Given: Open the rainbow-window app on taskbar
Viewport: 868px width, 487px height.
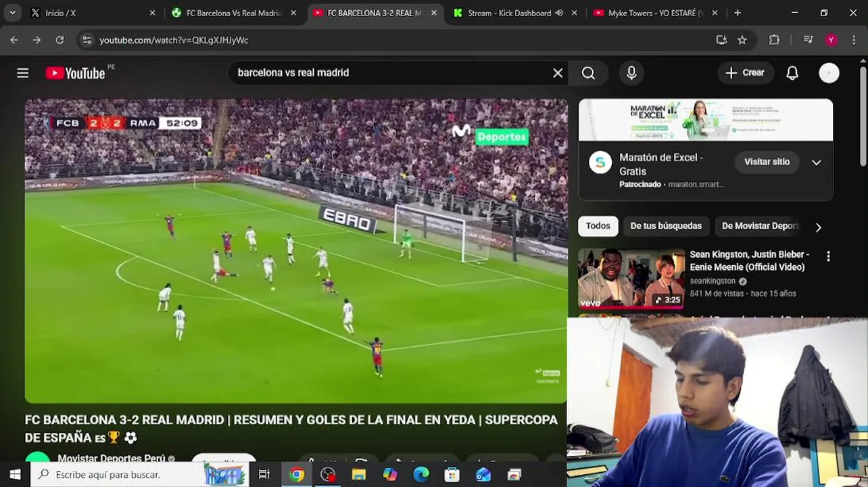Looking at the screenshot, I should tap(514, 475).
